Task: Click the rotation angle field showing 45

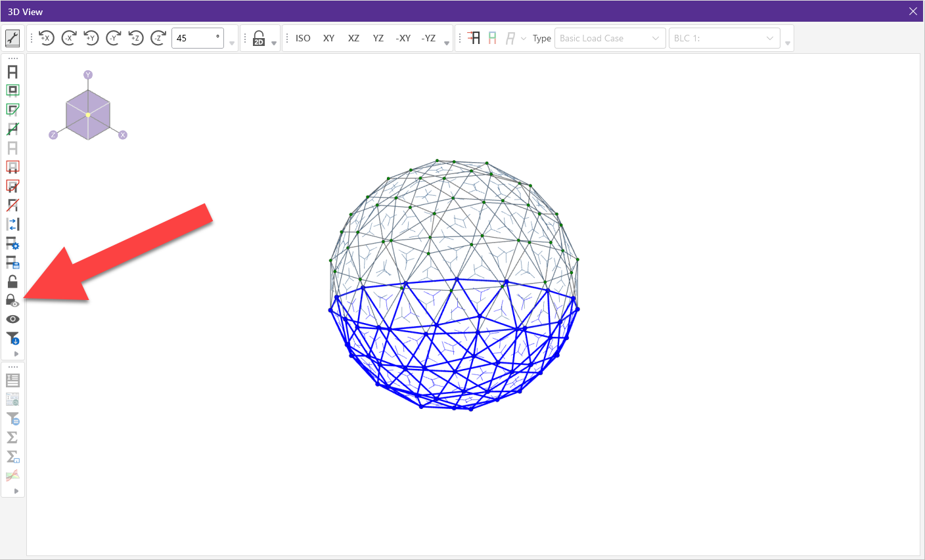Action: click(x=196, y=38)
